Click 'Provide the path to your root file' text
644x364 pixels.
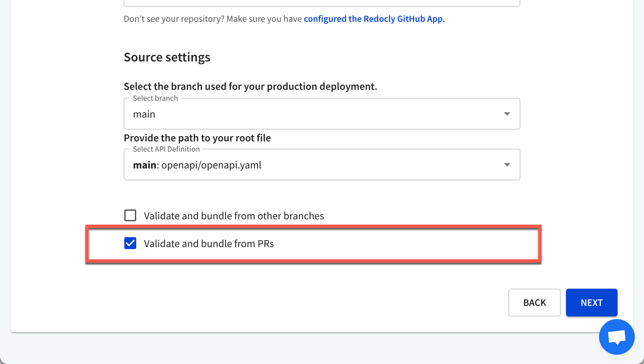(197, 138)
